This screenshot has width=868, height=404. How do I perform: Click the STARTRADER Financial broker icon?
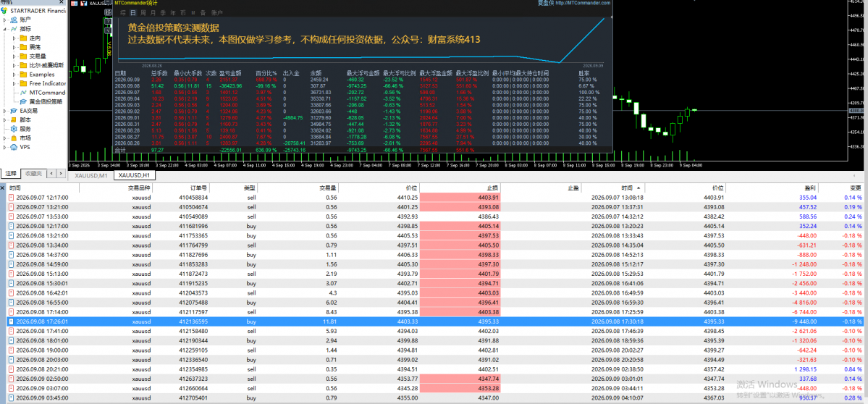4,10
